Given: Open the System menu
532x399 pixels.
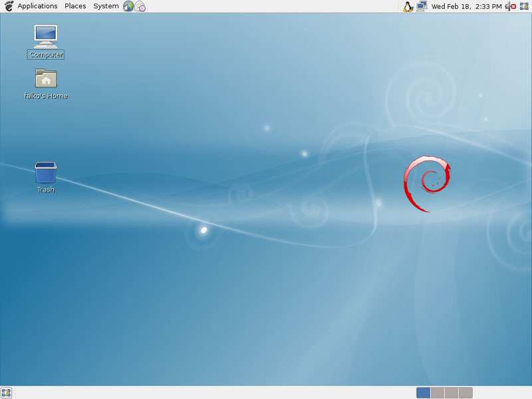Looking at the screenshot, I should coord(106,6).
